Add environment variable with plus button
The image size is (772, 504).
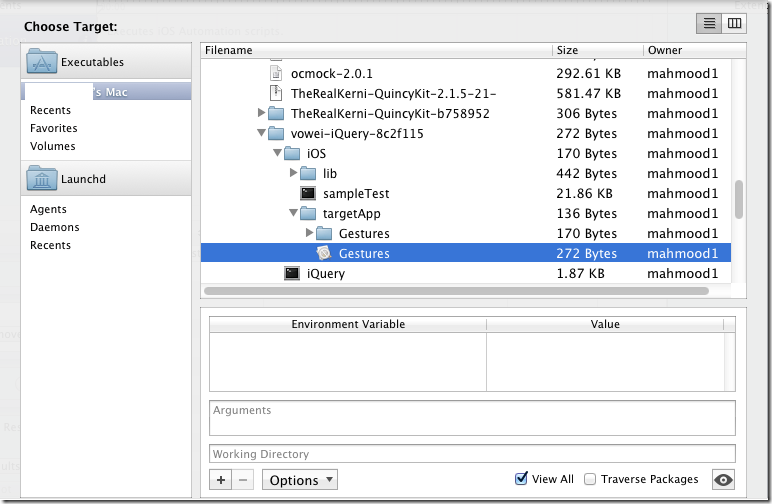221,480
